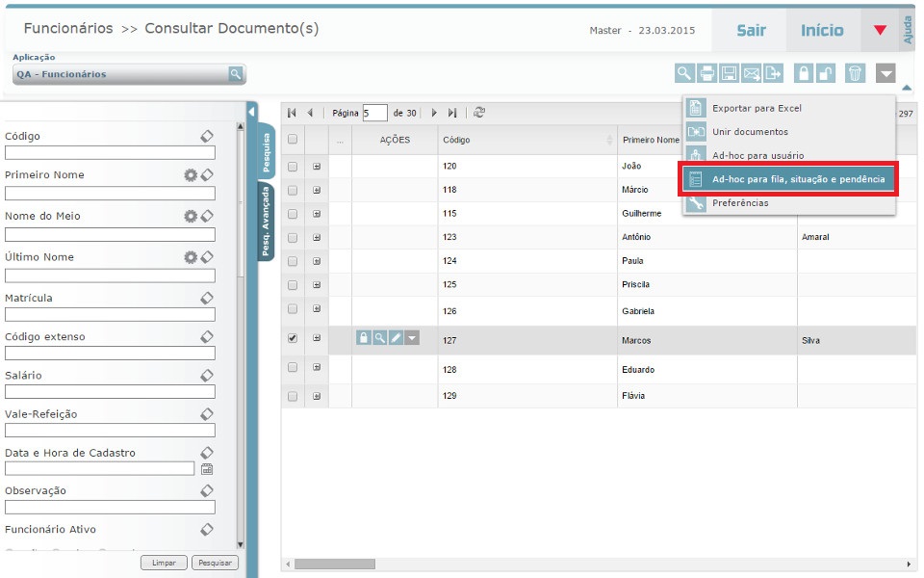Uncheck the checkbox for row 127
The width and height of the screenshot is (924, 578).
tap(293, 338)
